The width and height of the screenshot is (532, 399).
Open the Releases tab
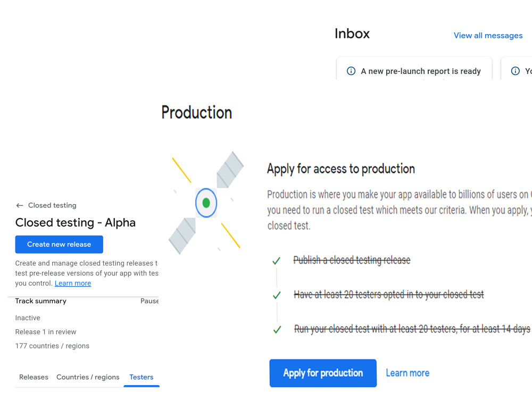pyautogui.click(x=34, y=377)
